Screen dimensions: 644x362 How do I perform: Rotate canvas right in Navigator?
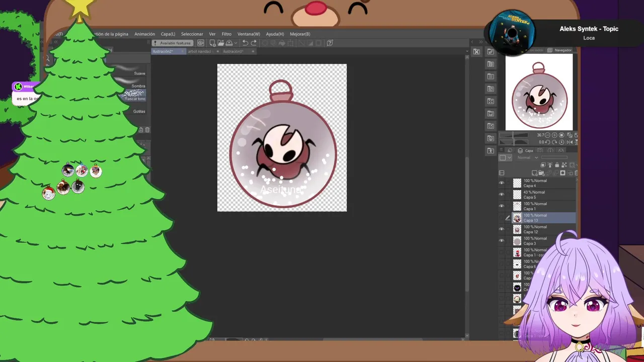(x=554, y=142)
